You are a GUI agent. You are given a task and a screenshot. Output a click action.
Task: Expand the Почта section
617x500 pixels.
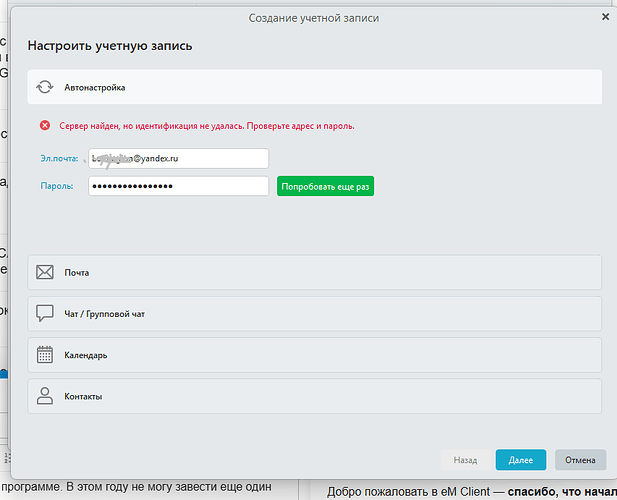point(314,272)
